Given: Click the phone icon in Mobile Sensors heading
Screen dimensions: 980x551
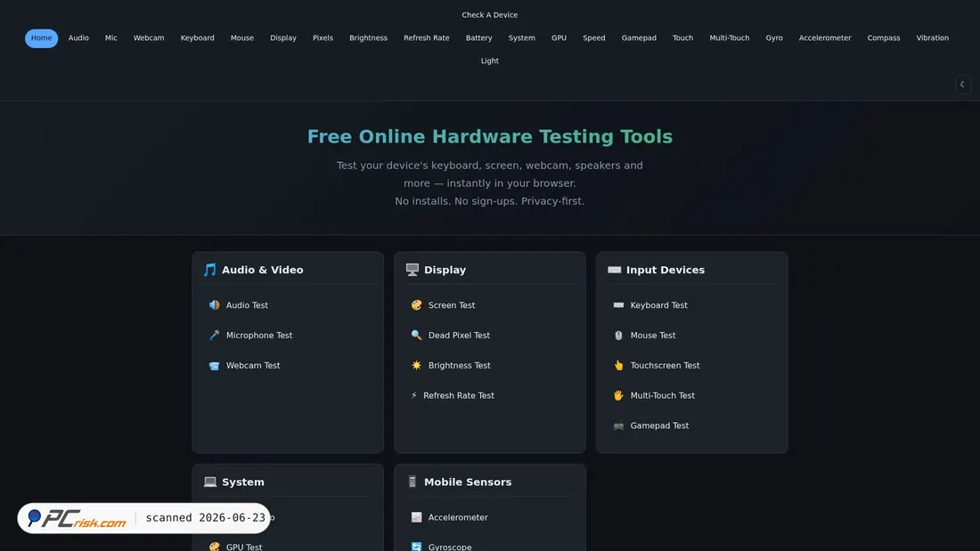Looking at the screenshot, I should [x=412, y=482].
